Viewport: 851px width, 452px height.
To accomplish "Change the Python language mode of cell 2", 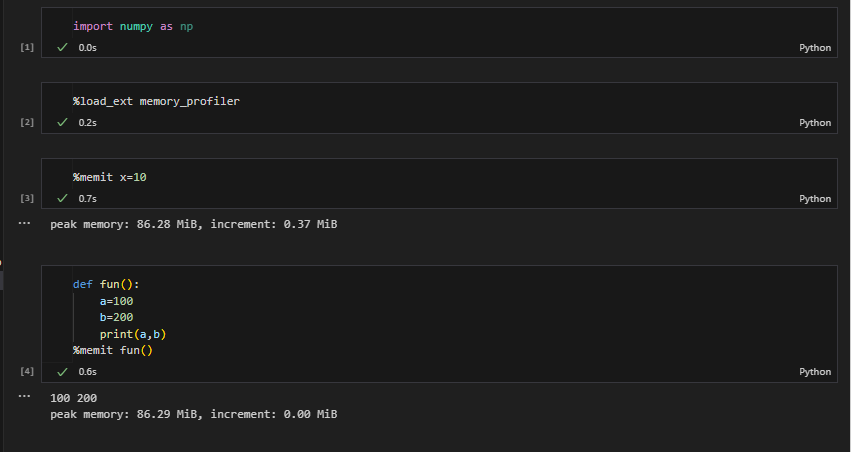I will click(x=815, y=123).
